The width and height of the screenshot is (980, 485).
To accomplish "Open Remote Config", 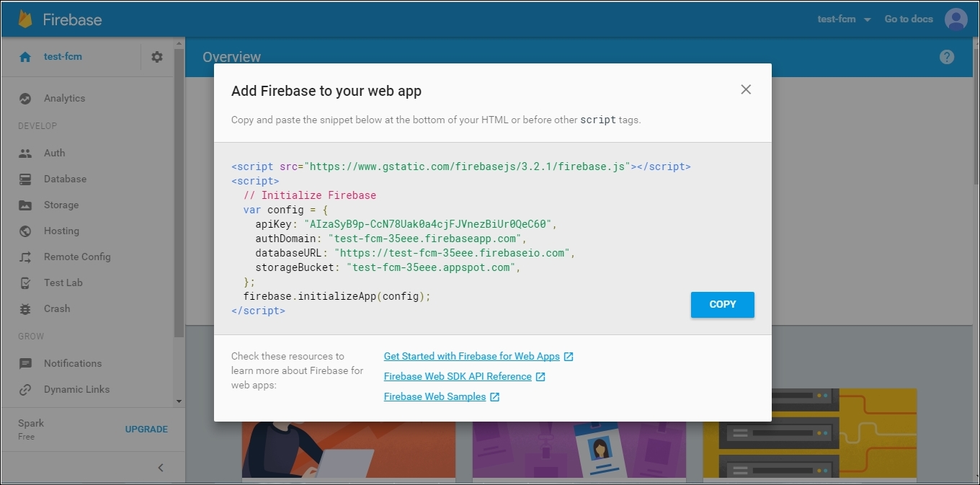I will click(x=77, y=257).
